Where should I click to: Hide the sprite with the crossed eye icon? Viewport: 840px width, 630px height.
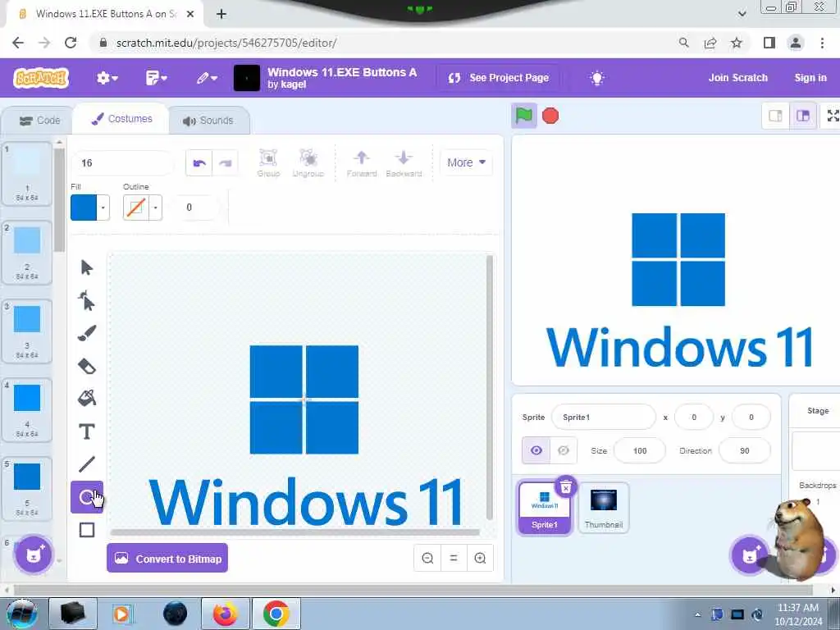(x=564, y=450)
